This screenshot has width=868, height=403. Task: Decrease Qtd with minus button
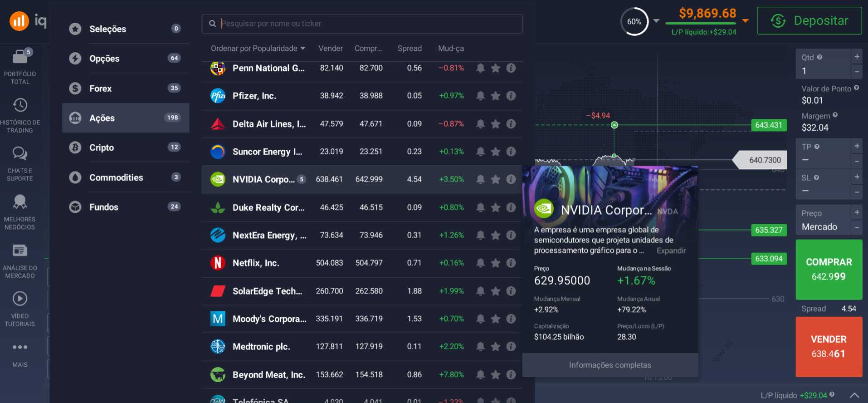(857, 72)
